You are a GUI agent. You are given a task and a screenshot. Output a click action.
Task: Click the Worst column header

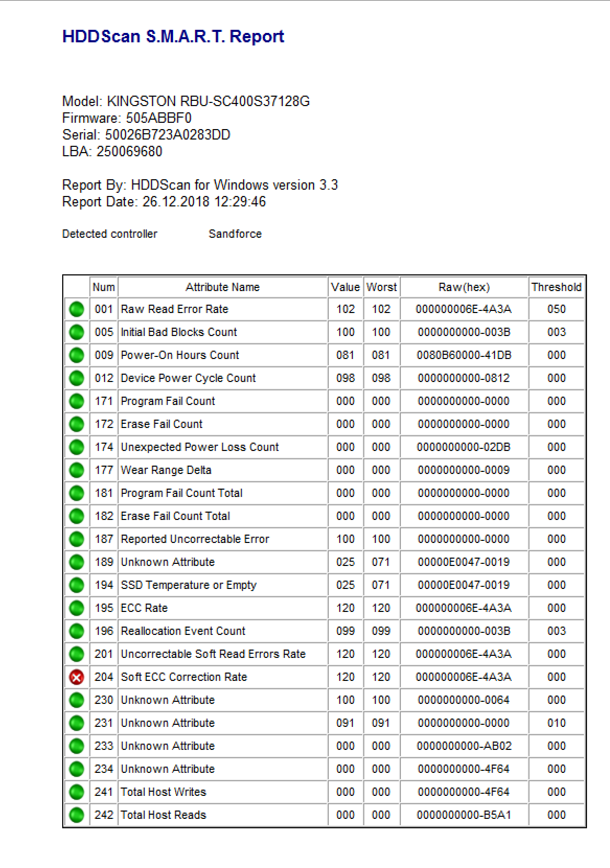pos(382,287)
